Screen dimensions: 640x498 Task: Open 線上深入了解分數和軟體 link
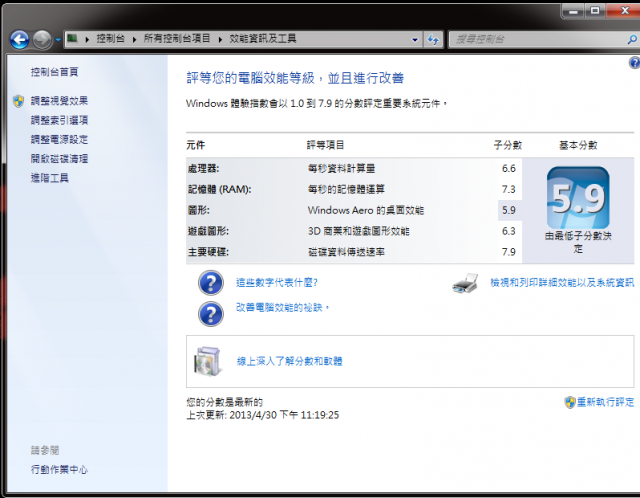(x=289, y=361)
